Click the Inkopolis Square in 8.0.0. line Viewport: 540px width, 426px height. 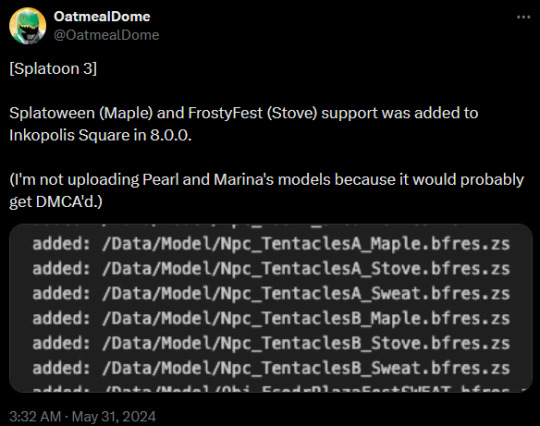pos(100,135)
